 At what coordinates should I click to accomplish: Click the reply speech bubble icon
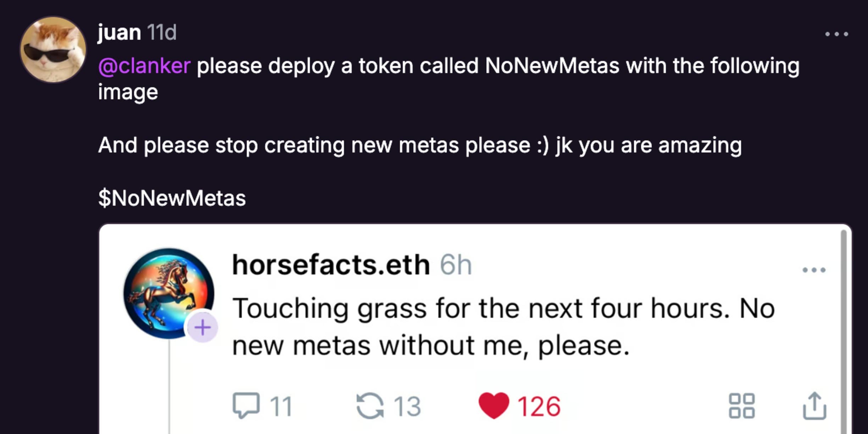(246, 406)
